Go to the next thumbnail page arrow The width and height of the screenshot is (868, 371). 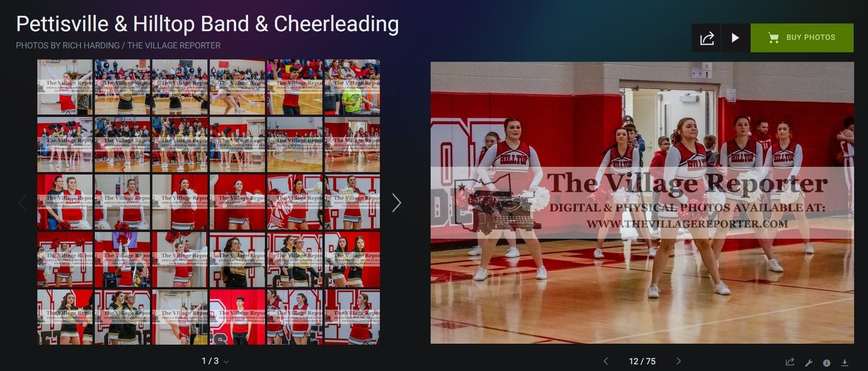[397, 203]
